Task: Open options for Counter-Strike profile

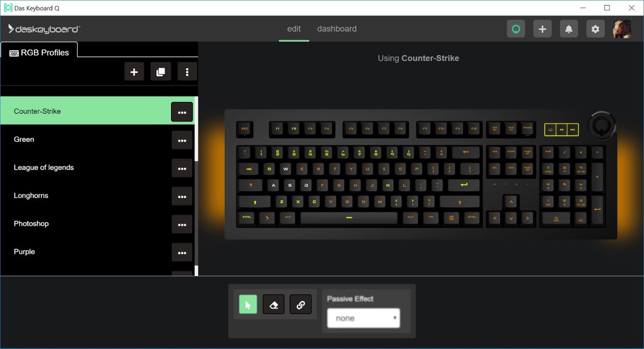Action: pos(182,112)
